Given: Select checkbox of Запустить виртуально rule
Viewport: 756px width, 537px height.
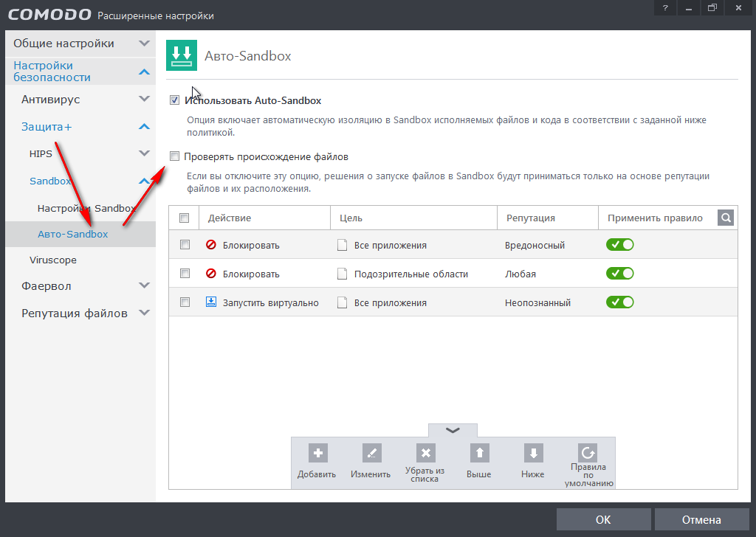Looking at the screenshot, I should (185, 302).
